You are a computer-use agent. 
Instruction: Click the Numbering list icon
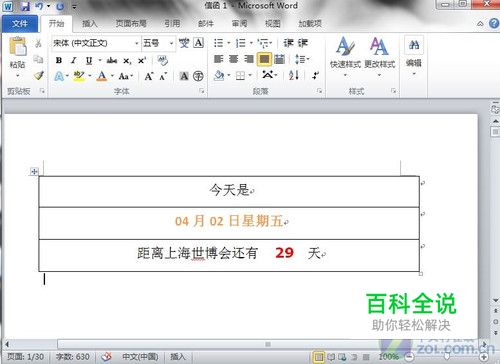(241, 43)
